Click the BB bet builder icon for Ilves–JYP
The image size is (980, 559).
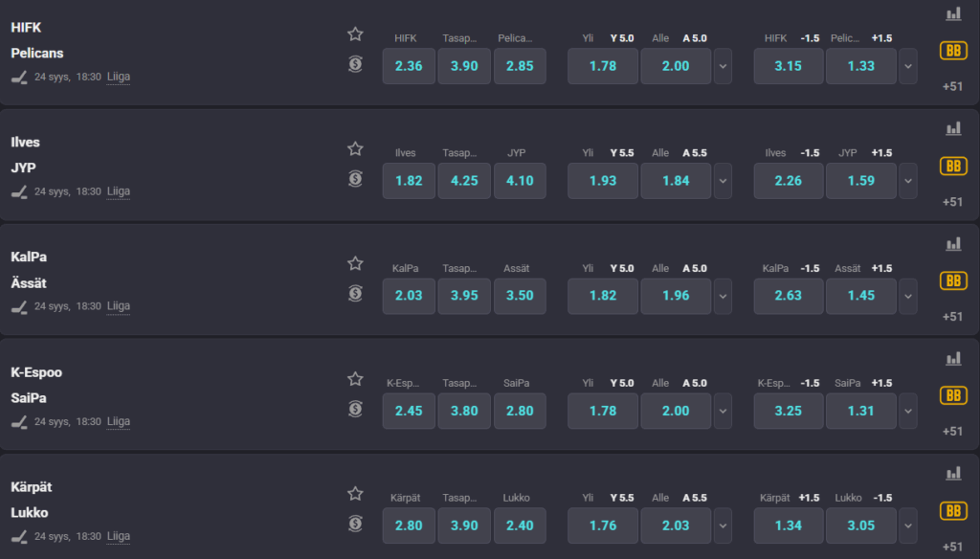[952, 167]
